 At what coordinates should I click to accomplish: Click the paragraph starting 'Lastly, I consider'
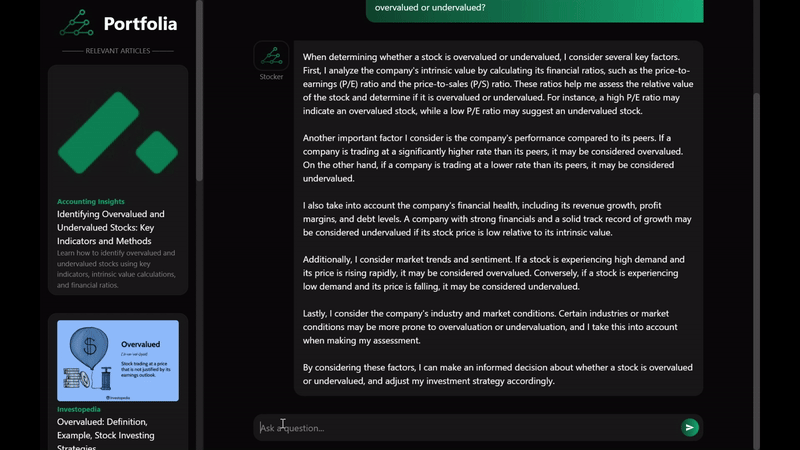click(x=490, y=327)
